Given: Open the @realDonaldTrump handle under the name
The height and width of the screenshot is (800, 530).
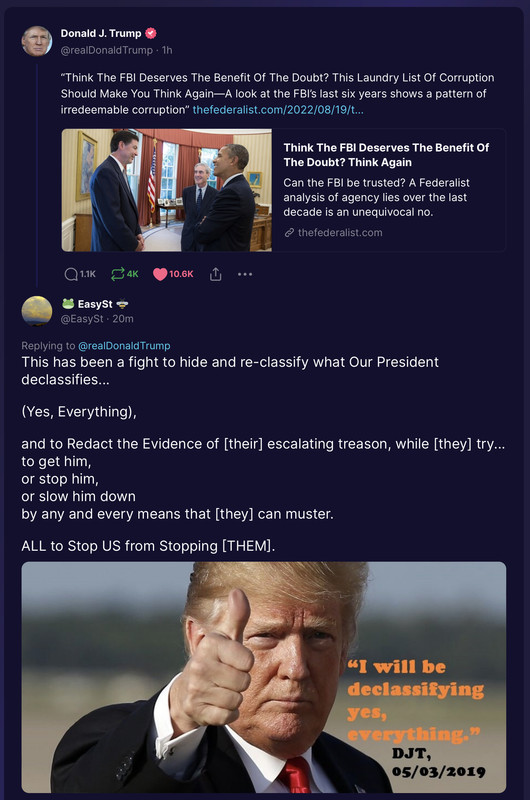Looking at the screenshot, I should coord(107,50).
